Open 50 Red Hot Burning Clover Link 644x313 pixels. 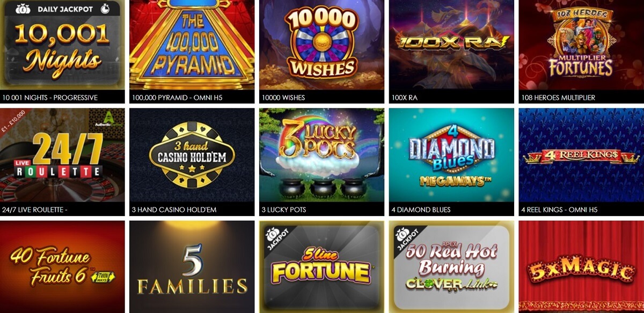click(451, 267)
